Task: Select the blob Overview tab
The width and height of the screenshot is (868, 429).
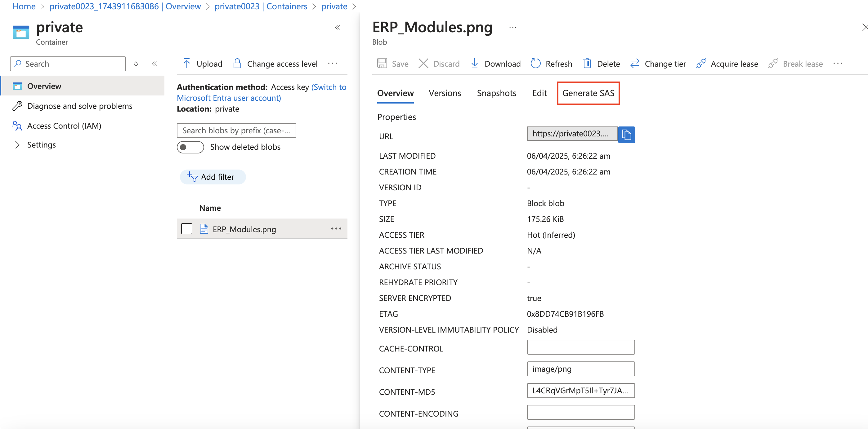Action: pyautogui.click(x=395, y=93)
